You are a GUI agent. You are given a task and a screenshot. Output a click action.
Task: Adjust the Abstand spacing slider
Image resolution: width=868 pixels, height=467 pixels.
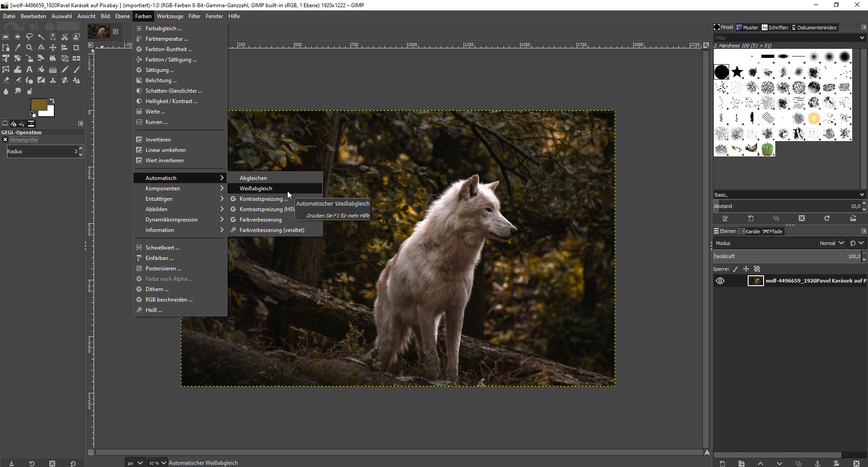coord(787,206)
